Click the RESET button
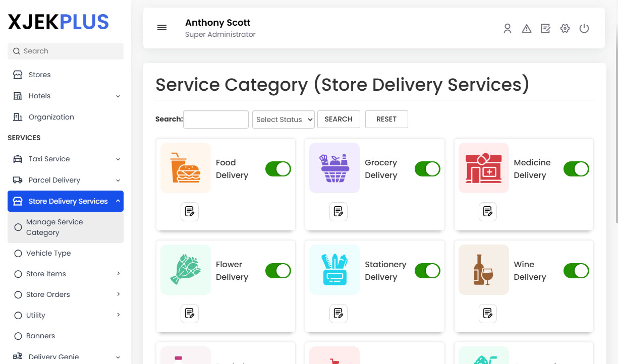Viewport: 618px width, 364px height. [x=386, y=119]
